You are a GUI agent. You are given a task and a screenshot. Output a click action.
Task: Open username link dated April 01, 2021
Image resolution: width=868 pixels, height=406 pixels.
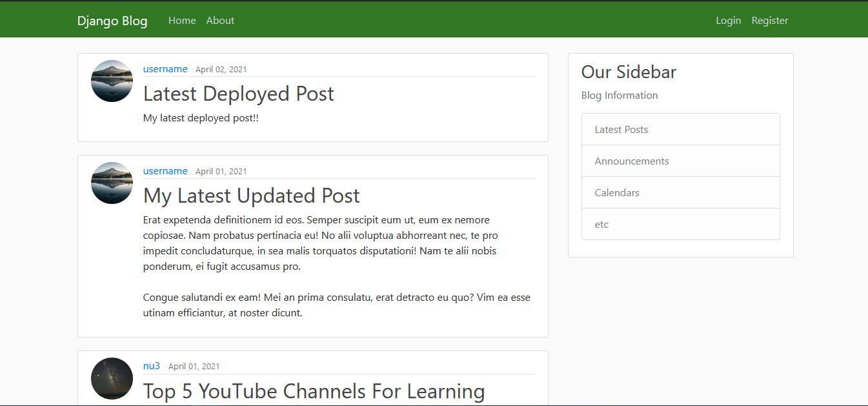pyautogui.click(x=165, y=171)
